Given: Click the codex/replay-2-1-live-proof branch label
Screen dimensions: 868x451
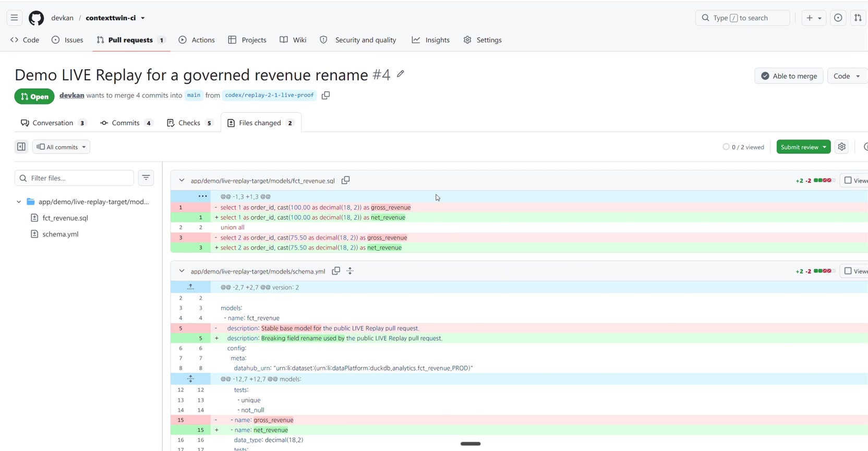Looking at the screenshot, I should 269,96.
